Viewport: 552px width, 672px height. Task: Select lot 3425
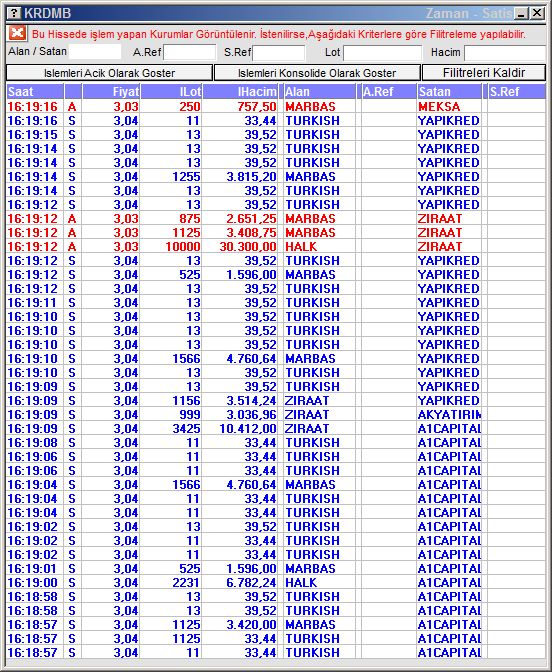[x=171, y=429]
